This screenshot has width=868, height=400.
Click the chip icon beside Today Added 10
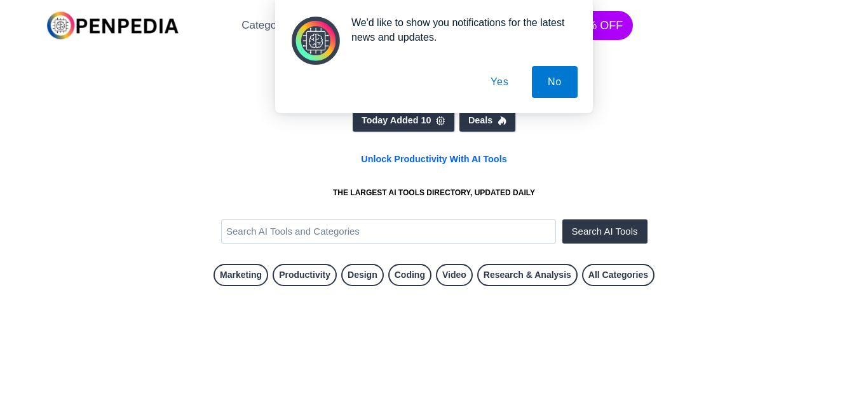pos(440,121)
